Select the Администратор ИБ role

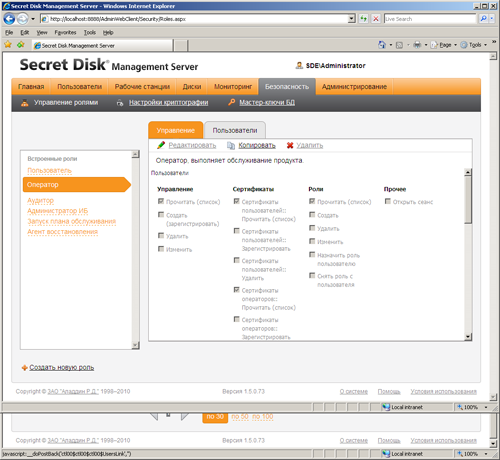tap(58, 211)
